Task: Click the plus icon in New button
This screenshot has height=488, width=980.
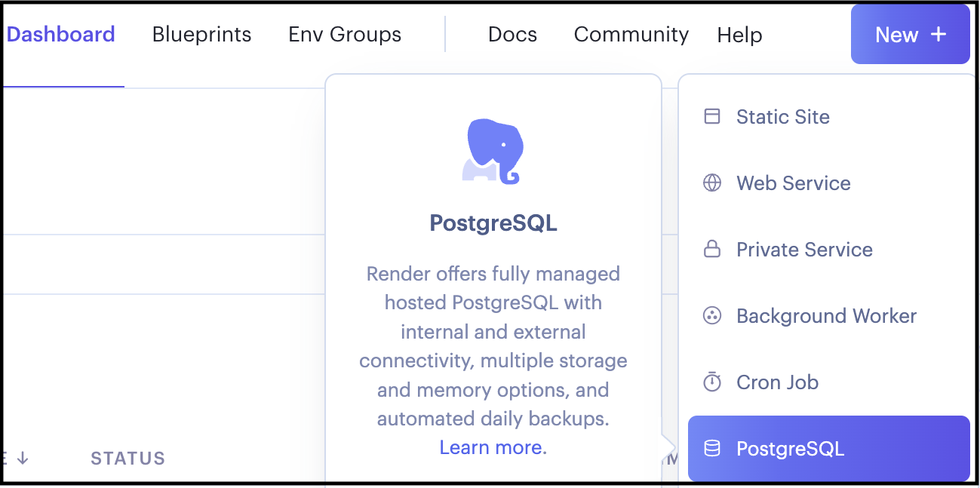Action: (938, 35)
